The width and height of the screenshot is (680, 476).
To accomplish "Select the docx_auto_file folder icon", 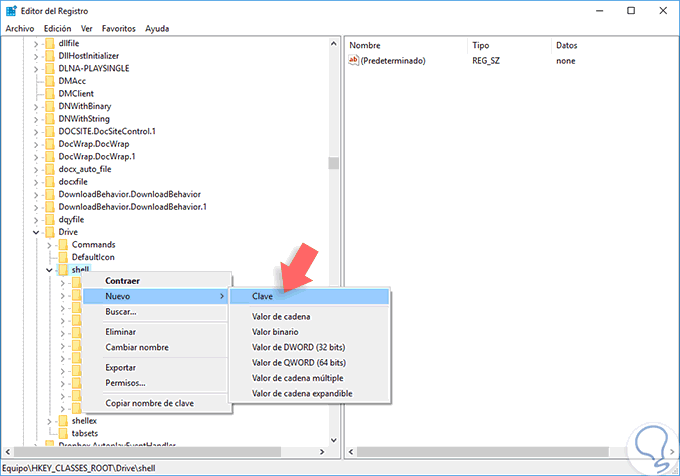I will 50,169.
